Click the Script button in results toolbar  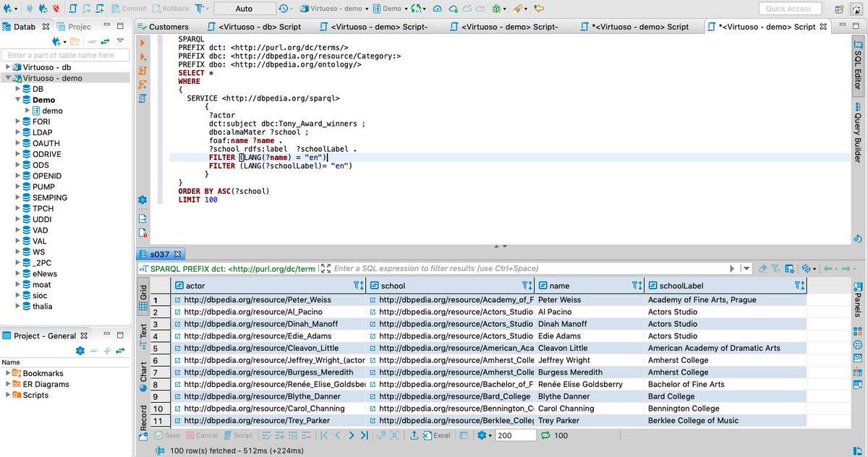pyautogui.click(x=238, y=435)
